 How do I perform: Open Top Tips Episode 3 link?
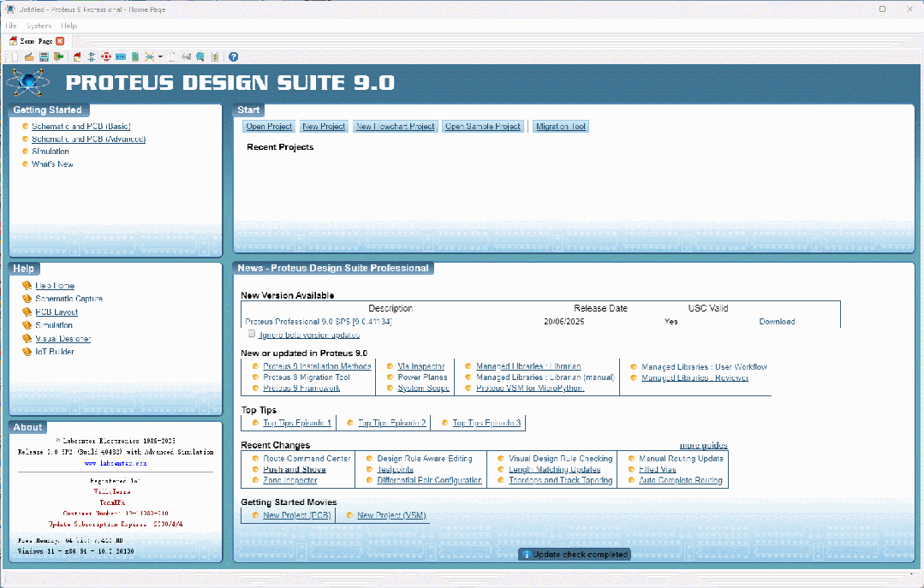[x=486, y=423]
